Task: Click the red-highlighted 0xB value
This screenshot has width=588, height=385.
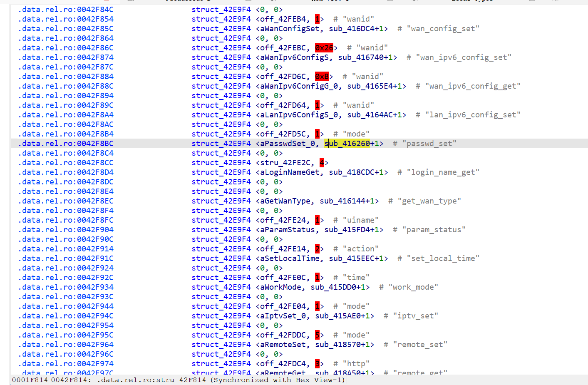Action: [322, 77]
